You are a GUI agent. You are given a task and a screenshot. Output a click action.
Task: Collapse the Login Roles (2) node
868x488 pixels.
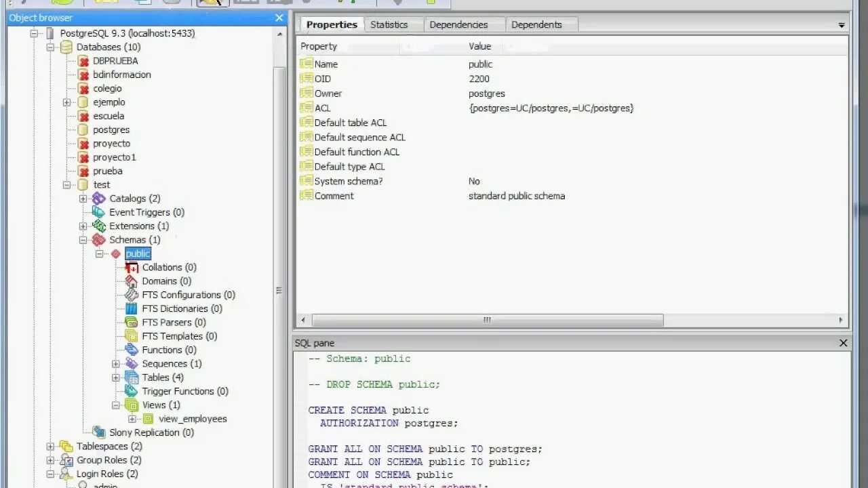(x=50, y=474)
